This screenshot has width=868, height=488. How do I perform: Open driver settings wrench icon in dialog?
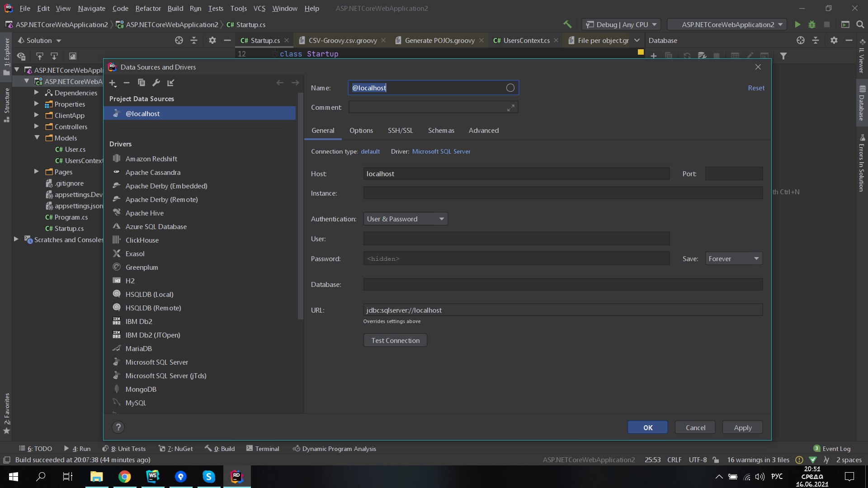click(156, 83)
